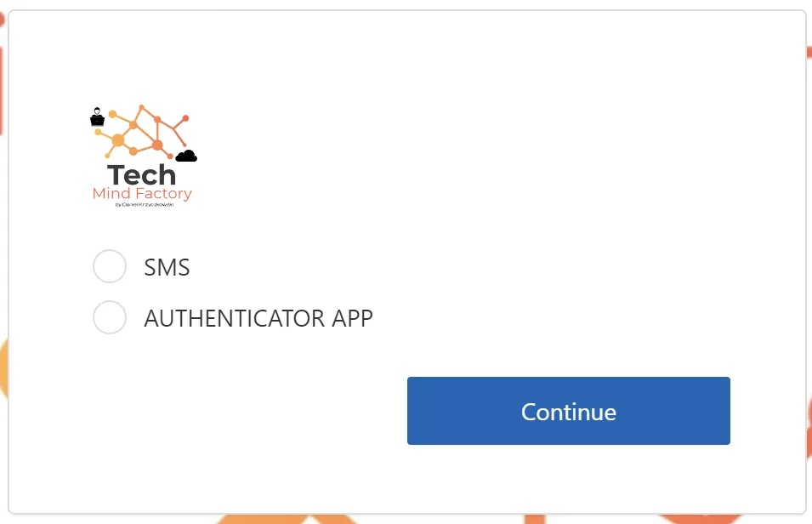Click the top-right dark orange logo node
Viewport: 812px width, 524px height.
click(x=185, y=119)
